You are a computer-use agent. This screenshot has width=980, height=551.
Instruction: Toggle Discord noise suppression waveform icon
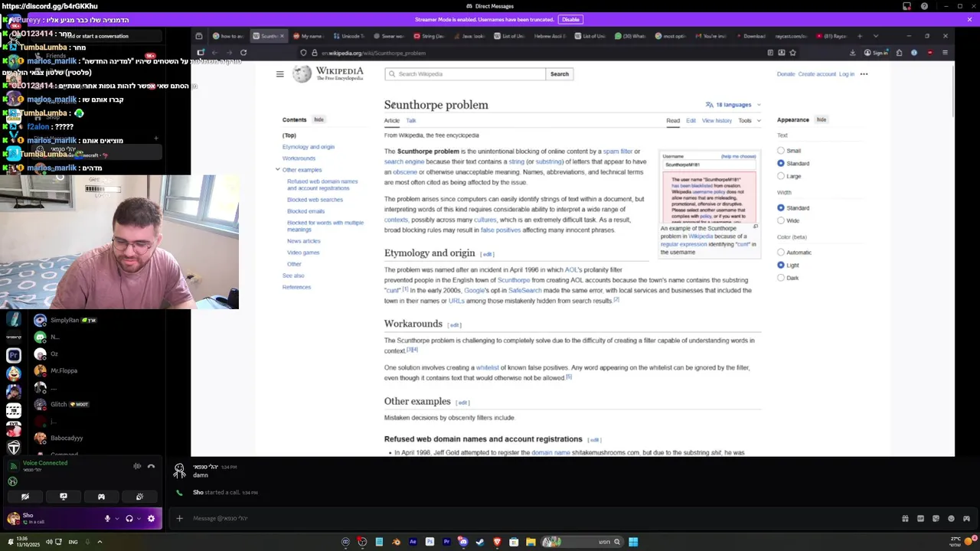[137, 466]
